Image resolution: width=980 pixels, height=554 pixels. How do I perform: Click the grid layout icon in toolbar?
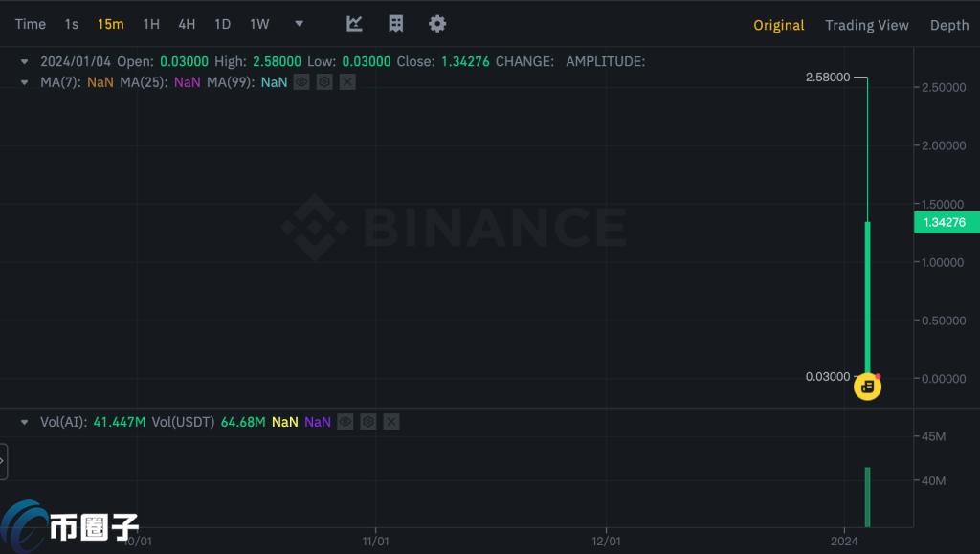[395, 24]
